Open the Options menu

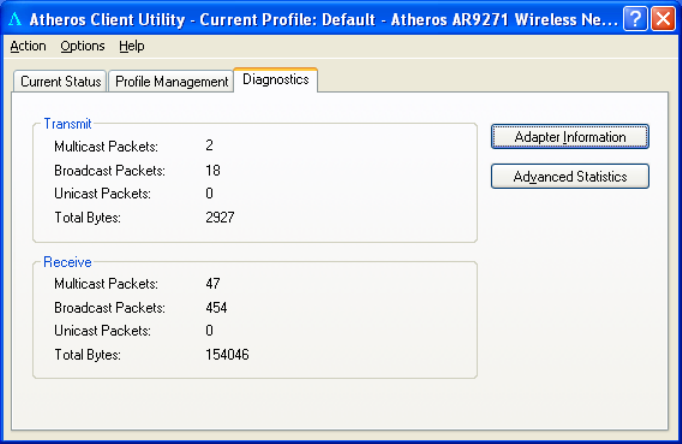83,46
